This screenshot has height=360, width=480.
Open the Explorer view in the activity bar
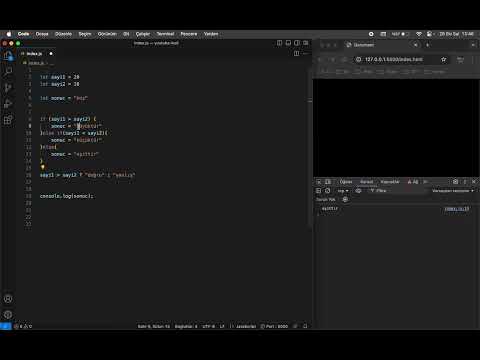point(8,55)
